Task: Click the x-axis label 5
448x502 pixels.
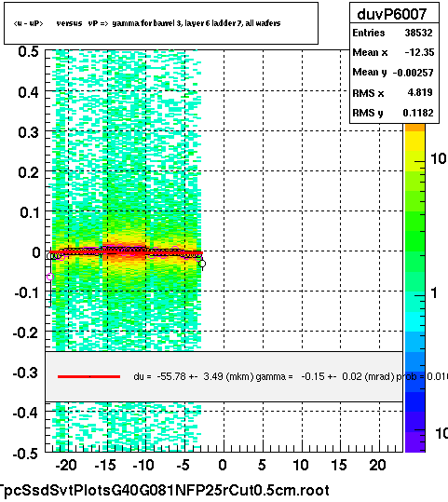Action: pos(262,465)
